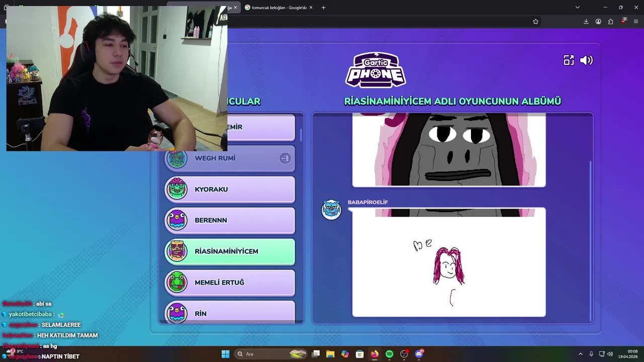This screenshot has width=644, height=362.
Task: Click the BABAPIROELIF username label
Action: click(368, 202)
